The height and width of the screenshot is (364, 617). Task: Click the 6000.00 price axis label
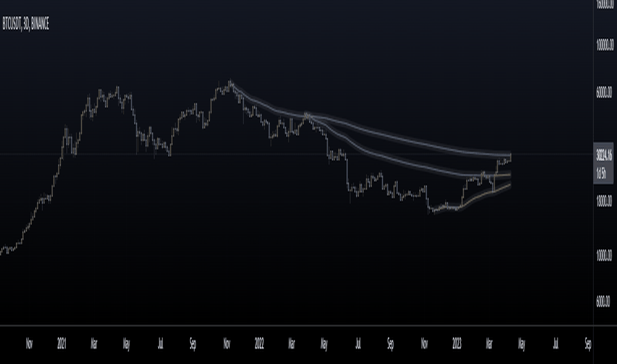coord(603,302)
